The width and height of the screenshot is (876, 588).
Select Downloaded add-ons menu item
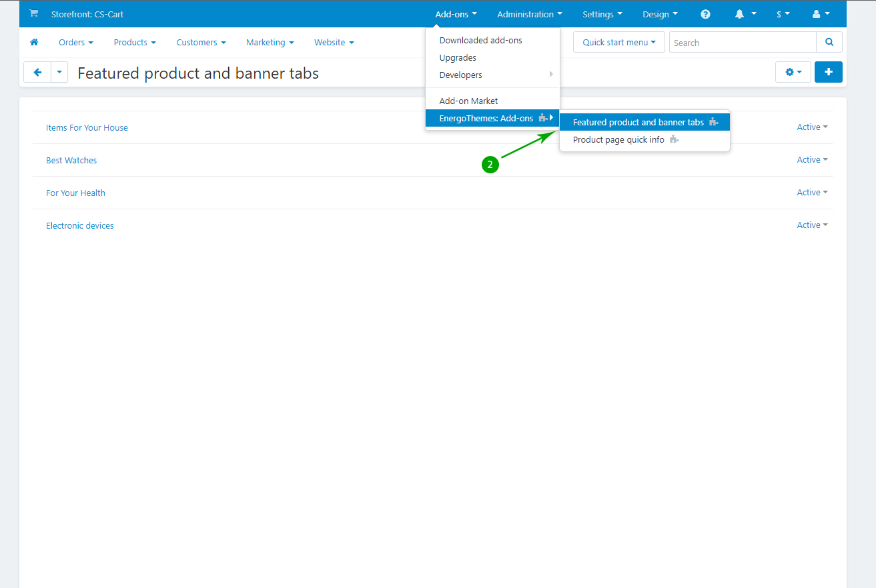480,41
